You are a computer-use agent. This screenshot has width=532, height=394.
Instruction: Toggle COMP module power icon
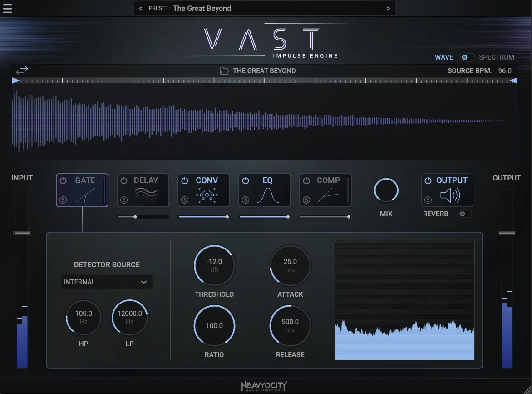click(x=306, y=180)
